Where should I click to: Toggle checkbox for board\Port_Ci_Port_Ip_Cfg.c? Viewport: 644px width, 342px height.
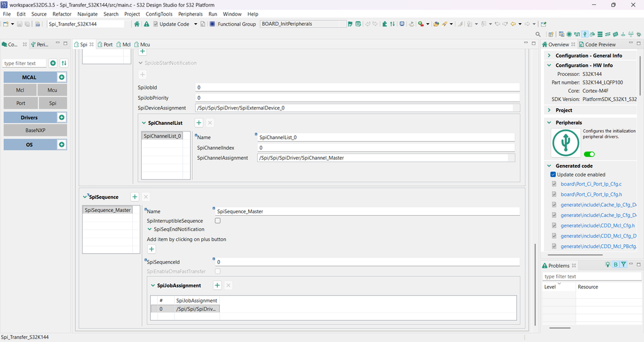coord(554,184)
